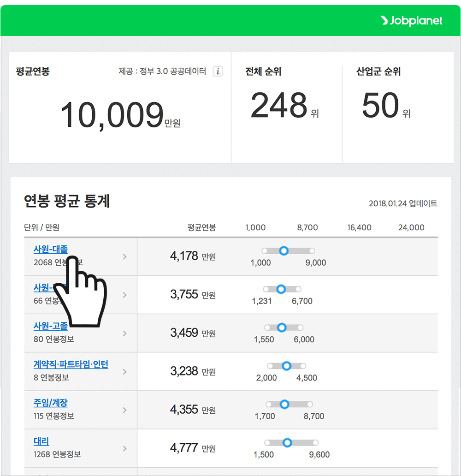Open the 사원-고졸 salary link
The height and width of the screenshot is (476, 461).
[x=49, y=325]
